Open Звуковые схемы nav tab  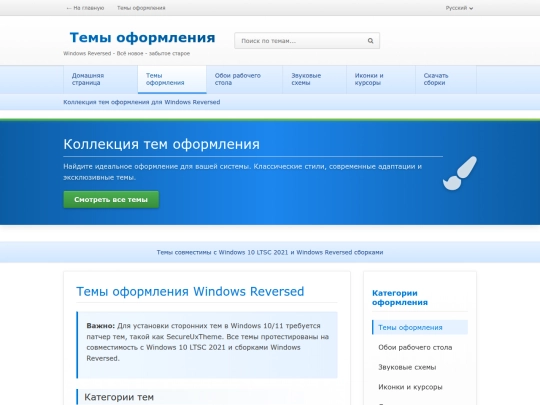314,79
